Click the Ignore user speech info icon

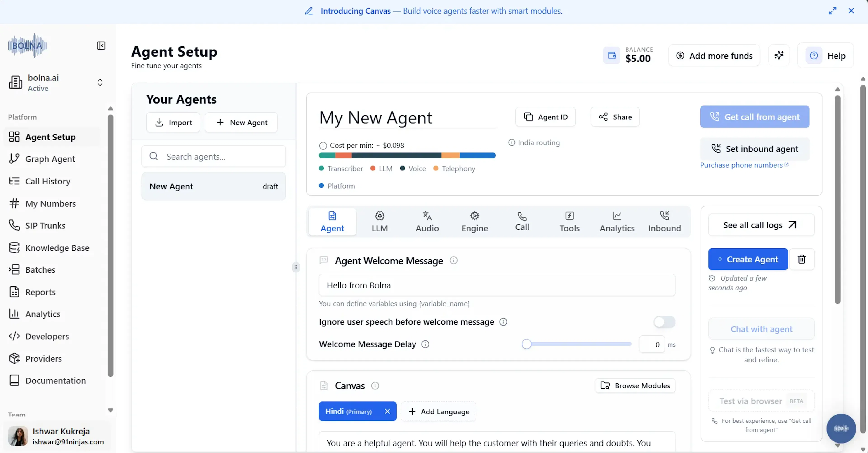(503, 322)
